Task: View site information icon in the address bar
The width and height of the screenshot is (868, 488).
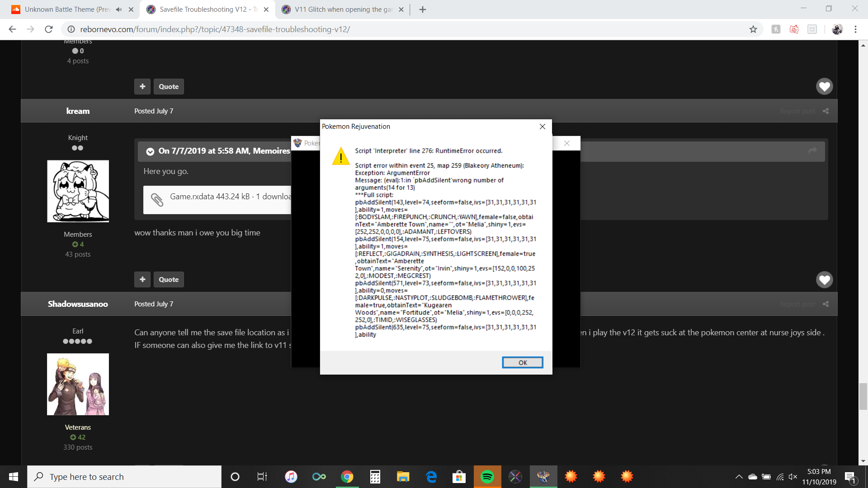Action: (x=71, y=29)
